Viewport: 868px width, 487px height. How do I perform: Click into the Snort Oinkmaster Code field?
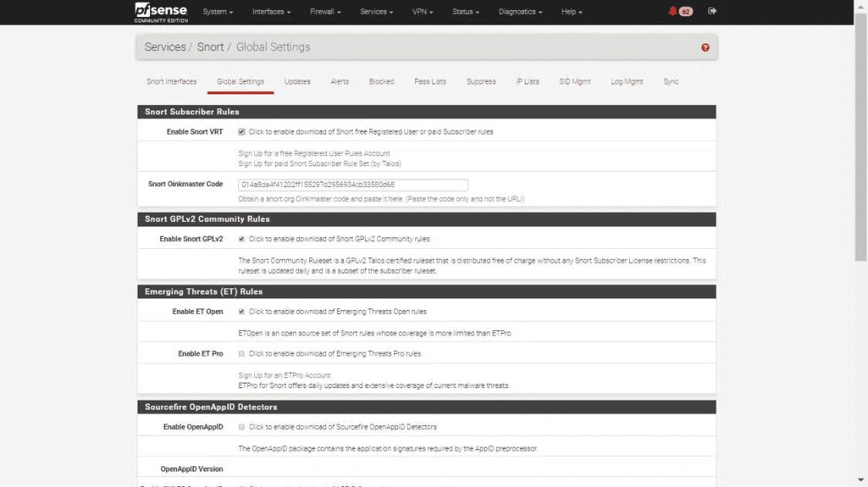point(353,185)
